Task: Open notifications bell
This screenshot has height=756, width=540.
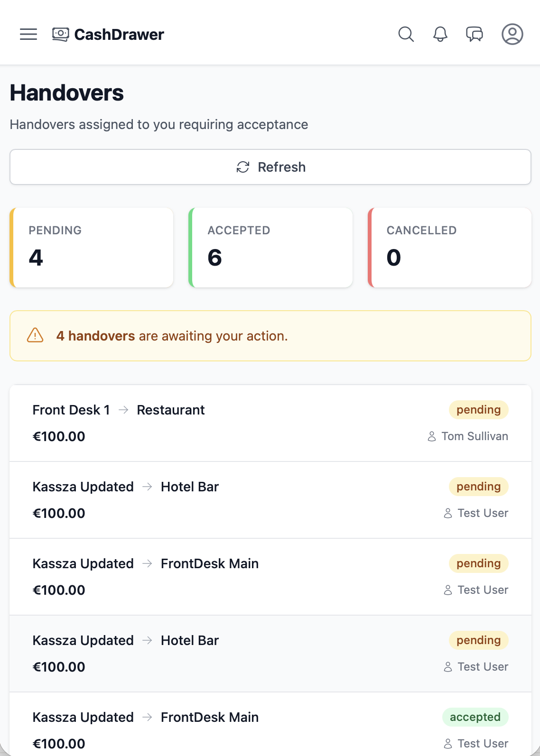Action: pos(440,34)
